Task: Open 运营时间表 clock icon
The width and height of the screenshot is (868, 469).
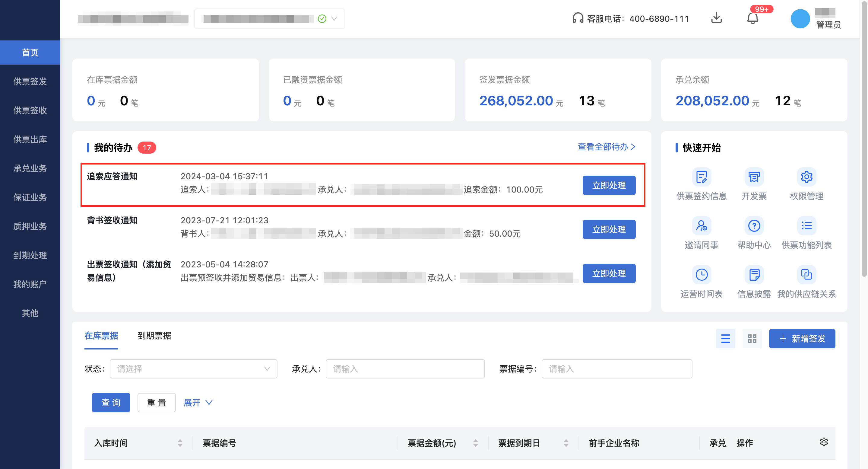Action: (x=701, y=274)
